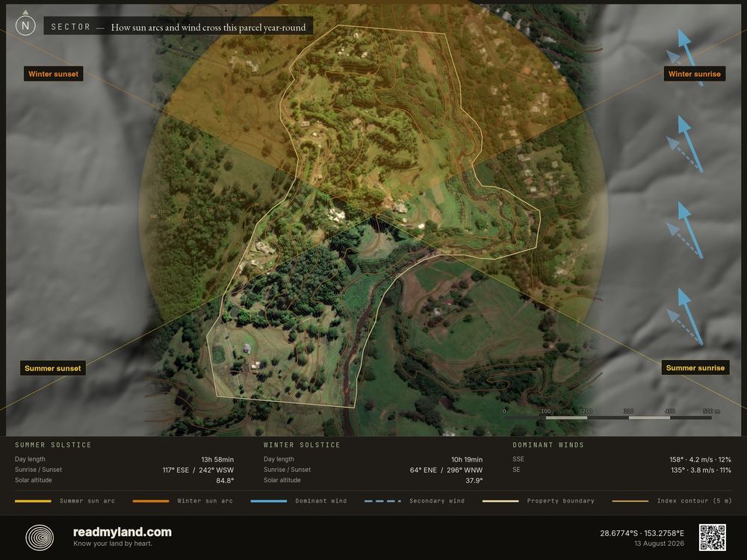The image size is (747, 560).
Task: Click the map scale bar
Action: point(608,417)
